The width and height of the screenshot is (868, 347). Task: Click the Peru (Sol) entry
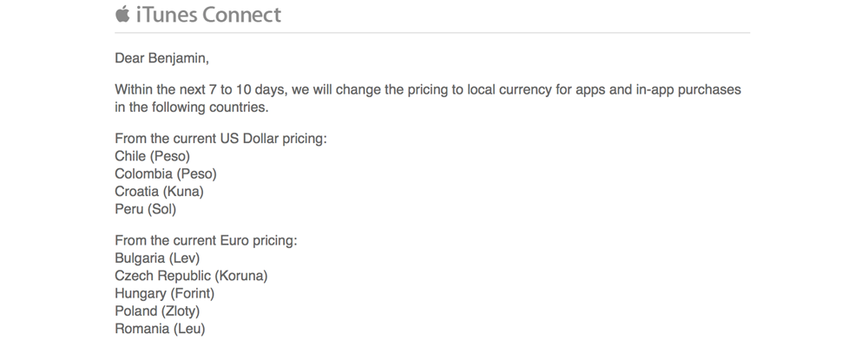coord(145,208)
